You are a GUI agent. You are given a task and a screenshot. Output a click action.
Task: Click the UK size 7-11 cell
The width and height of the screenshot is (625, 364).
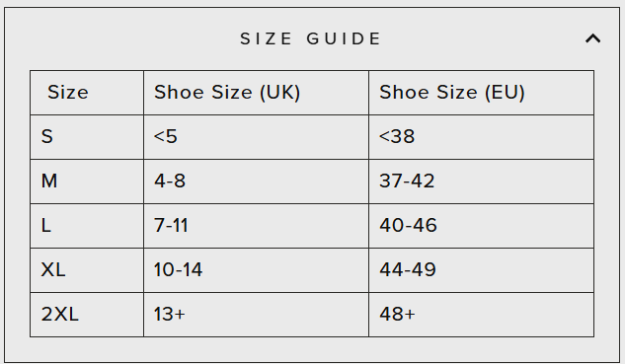point(257,226)
